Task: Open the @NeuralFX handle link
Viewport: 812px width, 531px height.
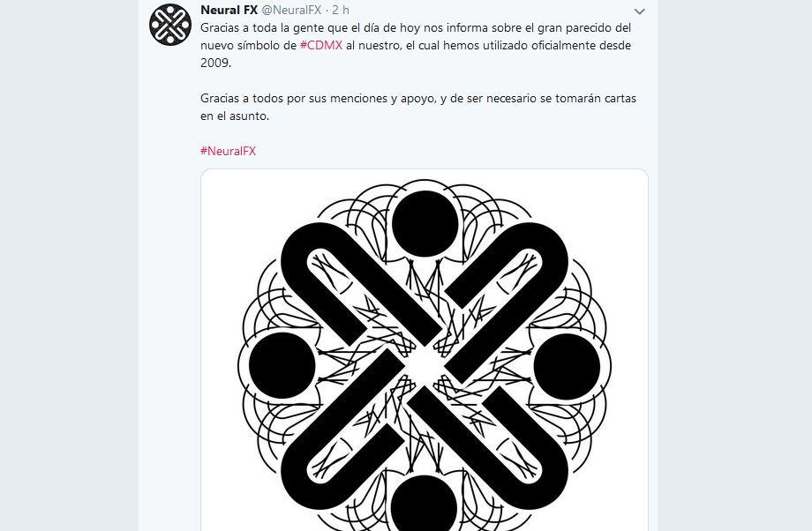Action: [x=291, y=10]
